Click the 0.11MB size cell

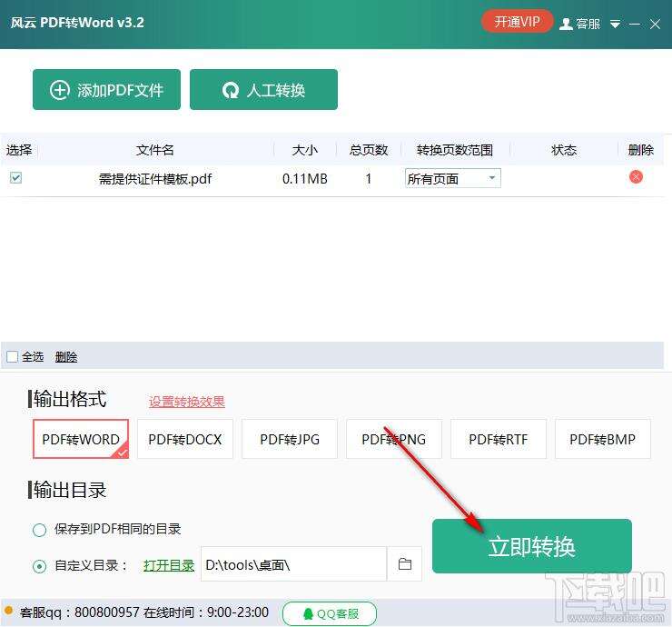click(x=305, y=178)
